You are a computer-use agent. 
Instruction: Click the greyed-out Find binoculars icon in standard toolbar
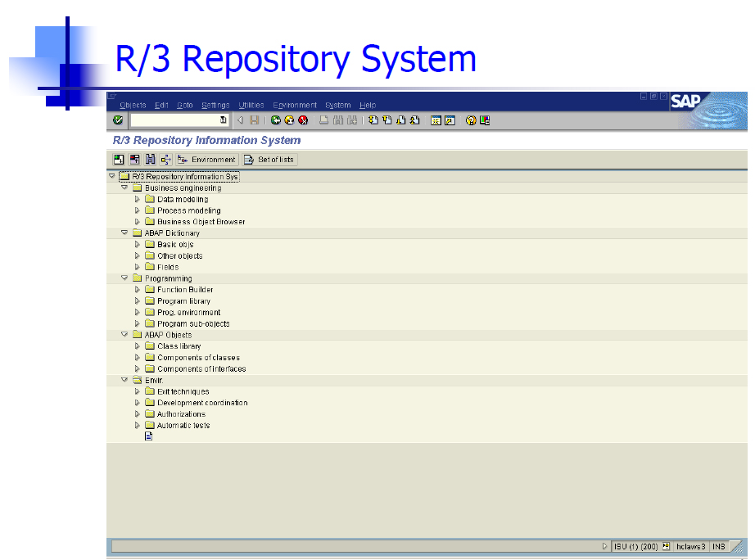tap(338, 120)
